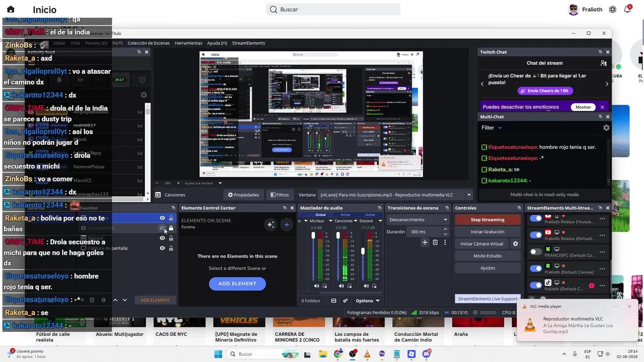Open virtual camera settings gear
Screen dimensions: 644x362
pos(515,244)
